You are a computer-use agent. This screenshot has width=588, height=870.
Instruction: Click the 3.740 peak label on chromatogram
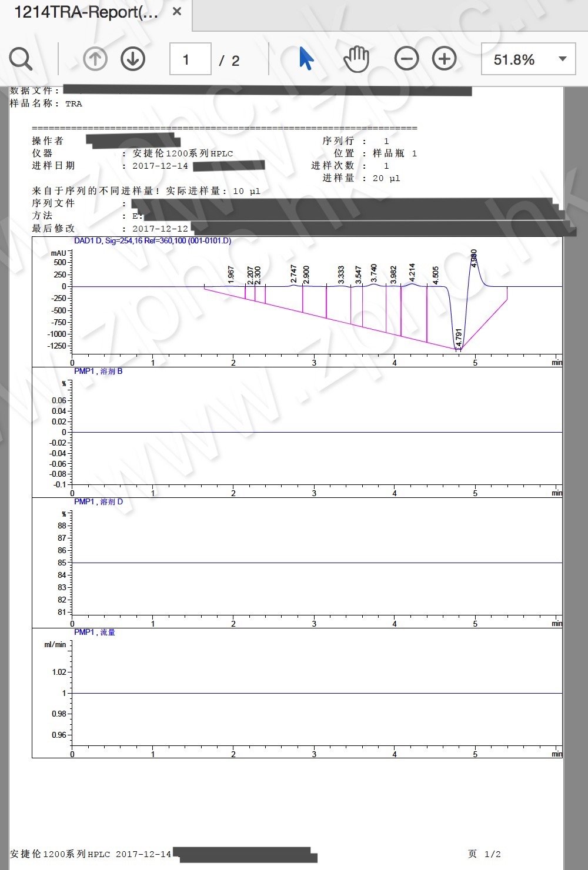(x=374, y=273)
